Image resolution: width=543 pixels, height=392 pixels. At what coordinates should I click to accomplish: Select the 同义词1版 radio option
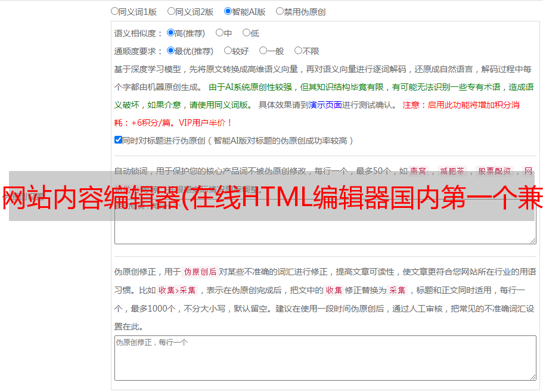click(114, 11)
